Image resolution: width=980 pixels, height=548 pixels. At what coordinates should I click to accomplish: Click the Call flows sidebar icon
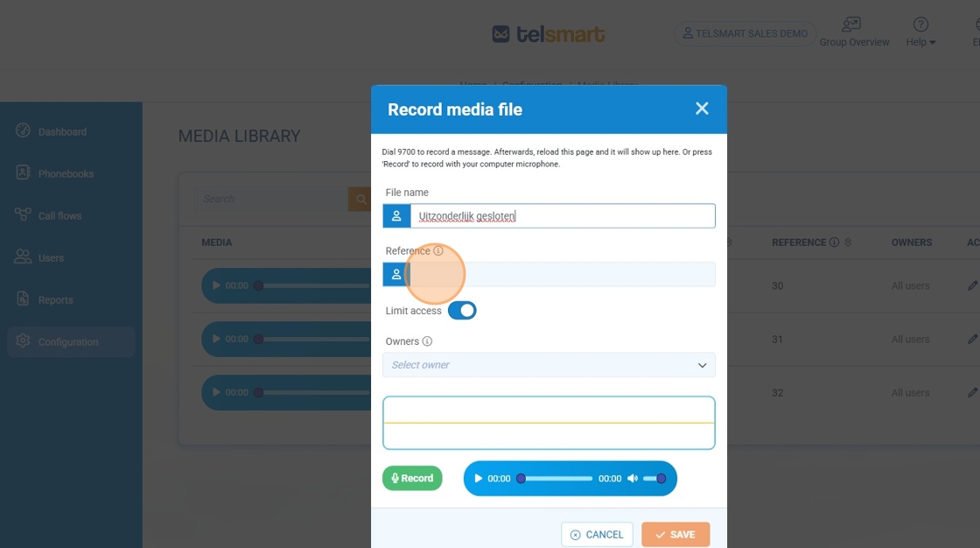[x=24, y=215]
